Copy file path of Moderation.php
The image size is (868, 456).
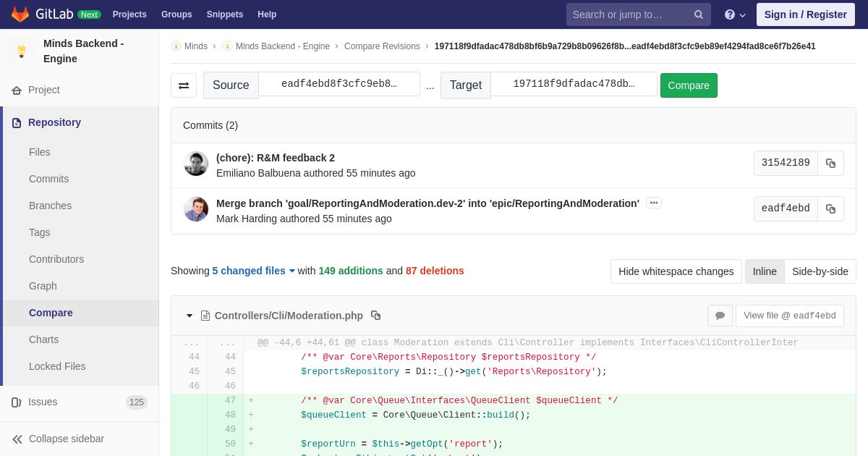click(x=375, y=316)
